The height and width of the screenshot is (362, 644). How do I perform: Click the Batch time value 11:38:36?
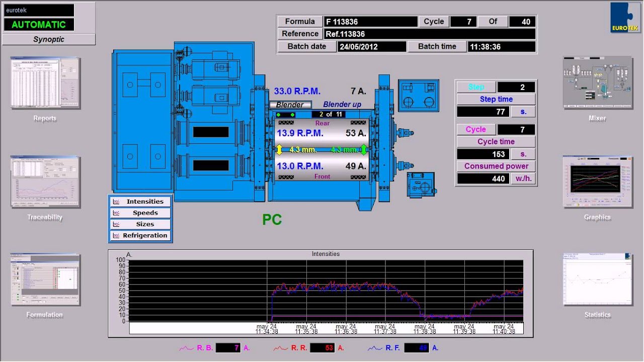[502, 47]
